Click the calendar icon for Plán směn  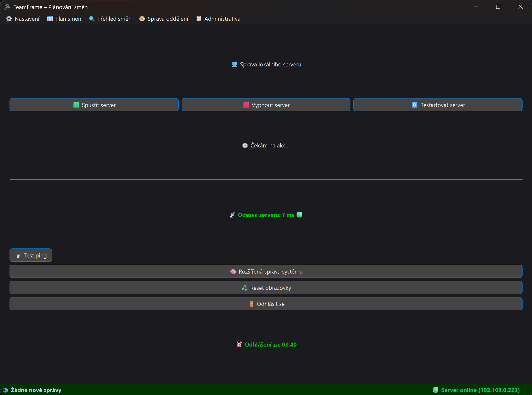point(50,19)
